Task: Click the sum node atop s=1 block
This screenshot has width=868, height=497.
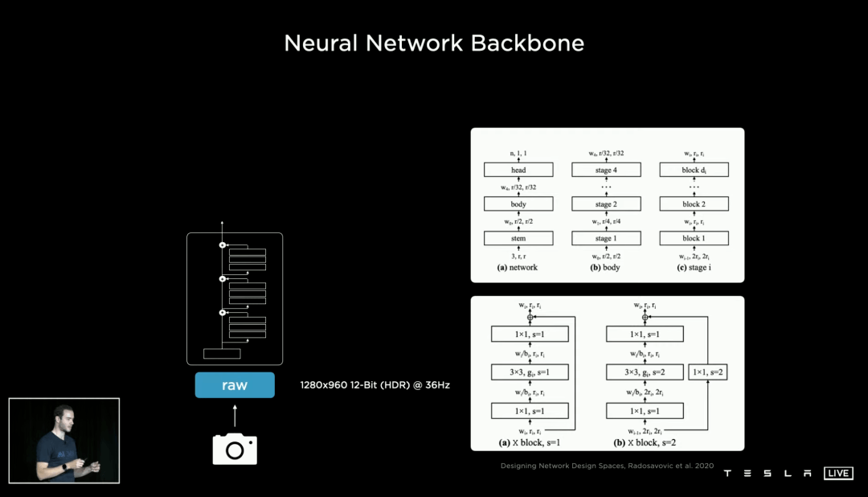Action: 530,317
